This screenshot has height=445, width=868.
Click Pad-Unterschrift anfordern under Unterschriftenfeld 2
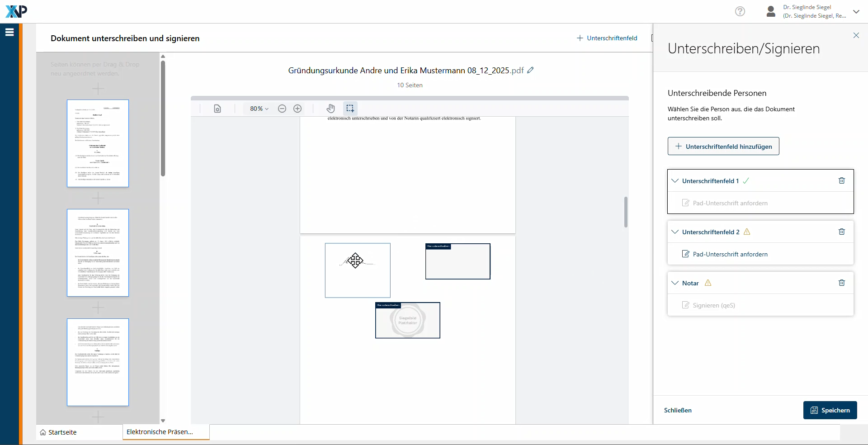730,254
